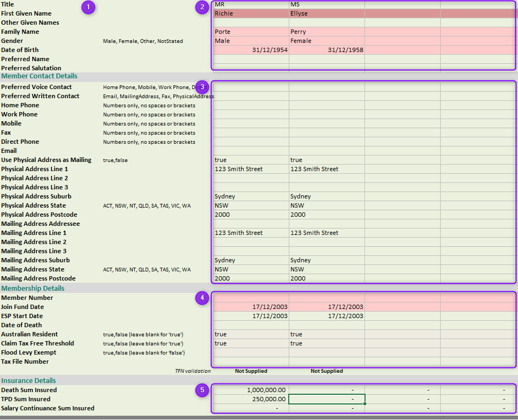The height and width of the screenshot is (420, 518).
Task: Click the Gender cell showing Male
Action: click(251, 41)
